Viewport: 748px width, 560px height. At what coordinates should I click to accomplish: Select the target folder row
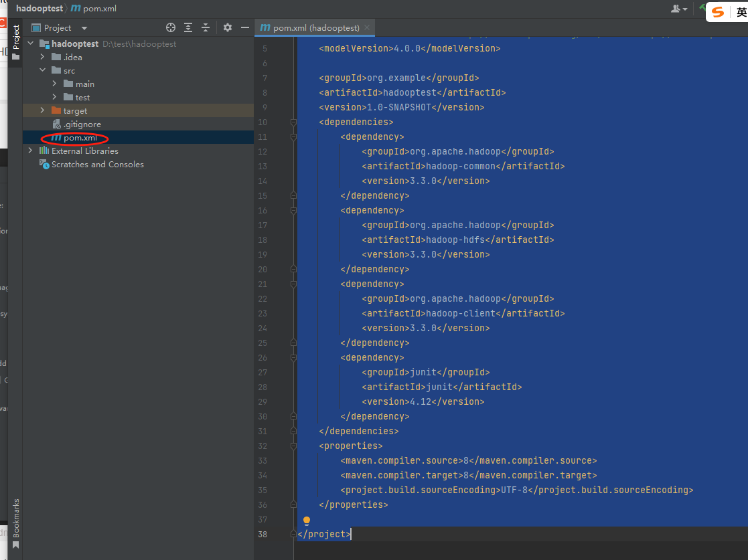[x=139, y=110]
